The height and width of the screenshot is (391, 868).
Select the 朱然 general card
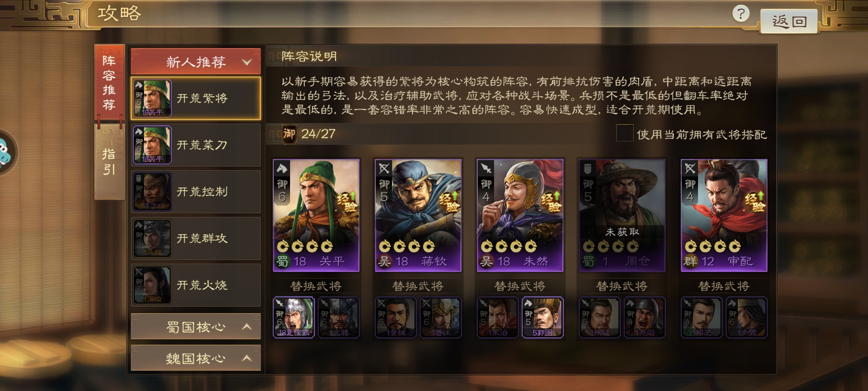tap(520, 215)
